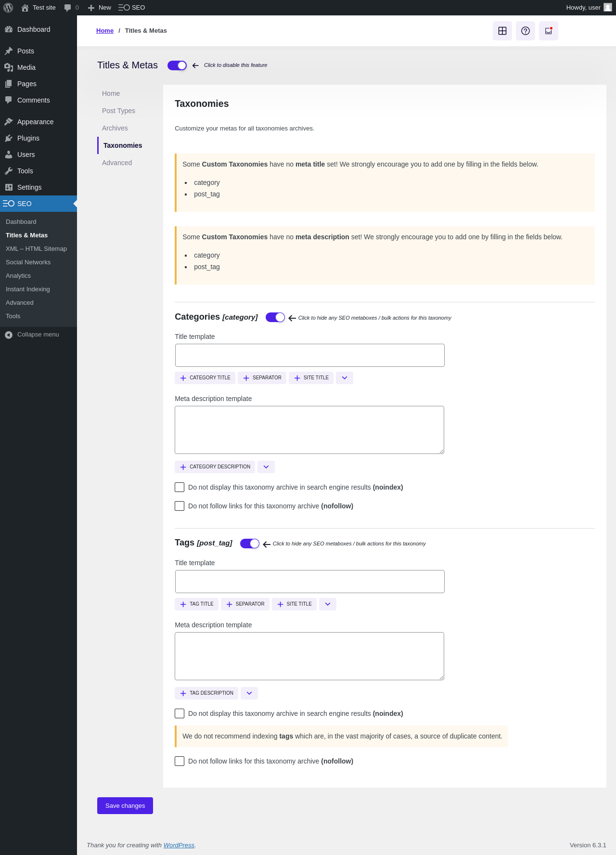Open Advanced in SEO submenu
This screenshot has height=855, width=616.
[38, 303]
